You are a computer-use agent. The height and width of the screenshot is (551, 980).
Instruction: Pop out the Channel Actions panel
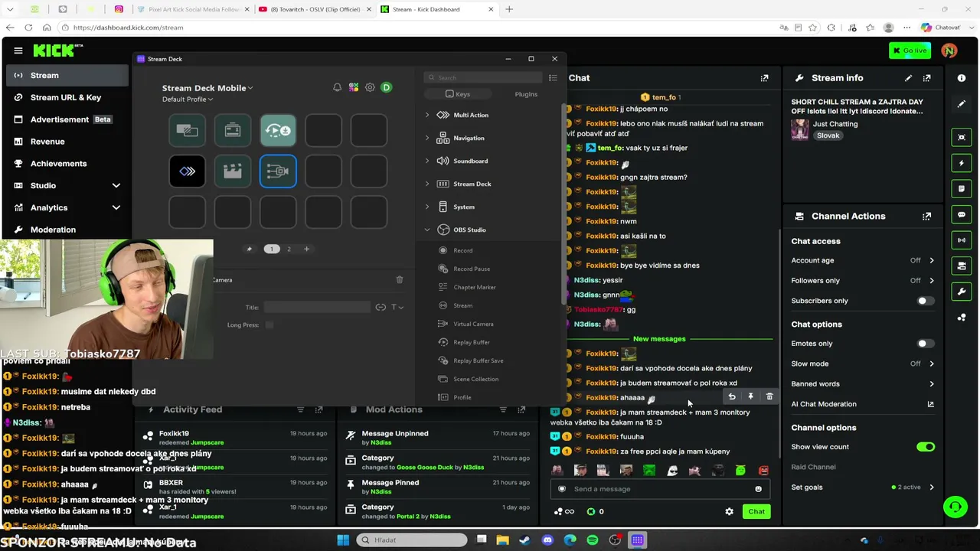(x=927, y=217)
